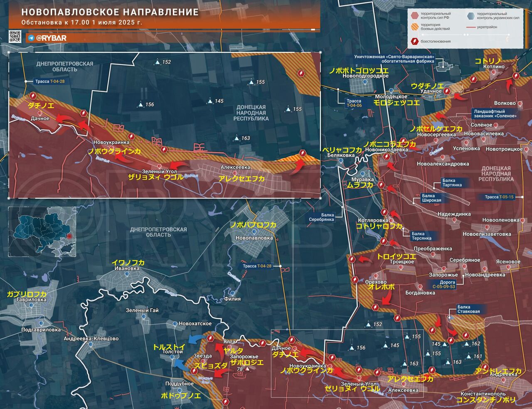This screenshot has height=409, width=532.
Task: Click the Филия label
Action: click(232, 298)
